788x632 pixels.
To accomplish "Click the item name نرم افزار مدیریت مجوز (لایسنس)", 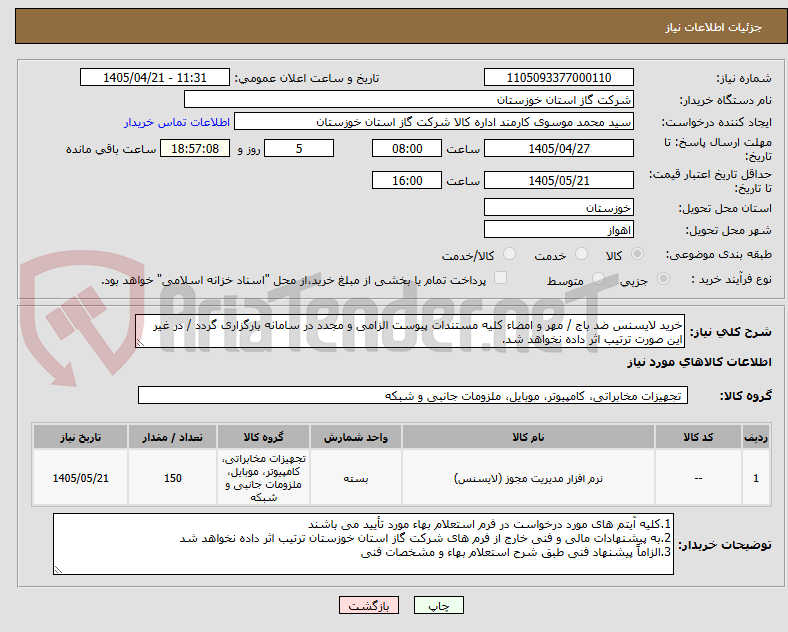I will point(528,478).
